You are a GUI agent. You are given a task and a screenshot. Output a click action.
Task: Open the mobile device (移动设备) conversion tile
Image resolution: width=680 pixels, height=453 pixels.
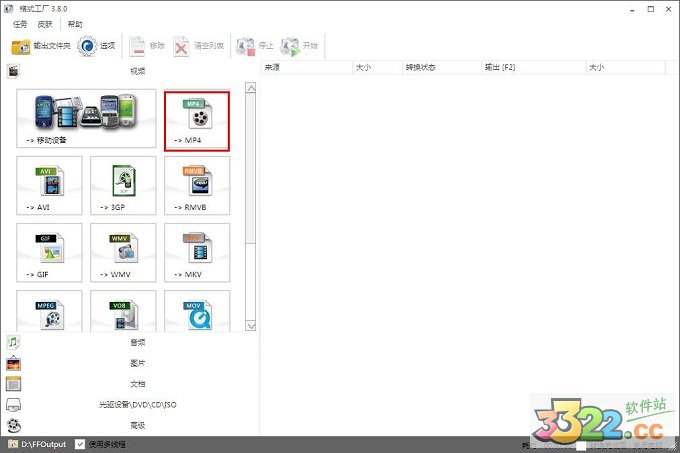click(86, 120)
